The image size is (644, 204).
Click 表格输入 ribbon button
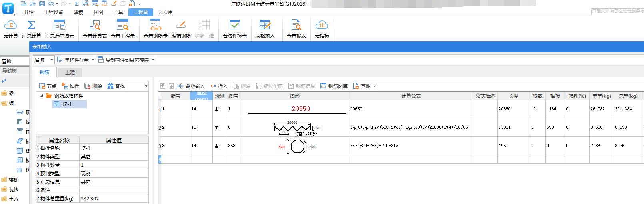[x=265, y=29]
